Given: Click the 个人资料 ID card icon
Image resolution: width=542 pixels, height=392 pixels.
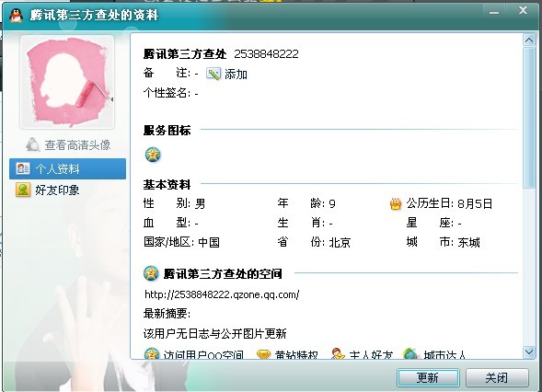Looking at the screenshot, I should (x=23, y=168).
